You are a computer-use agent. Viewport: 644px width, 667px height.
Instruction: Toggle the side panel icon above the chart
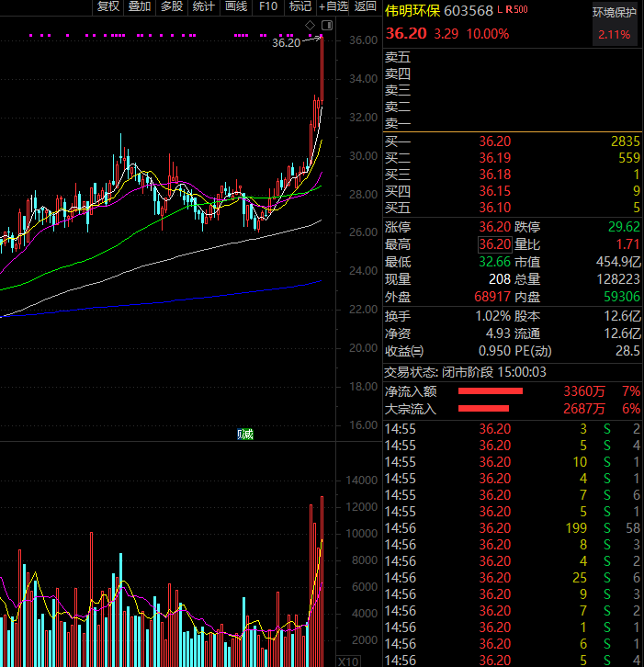click(x=325, y=23)
